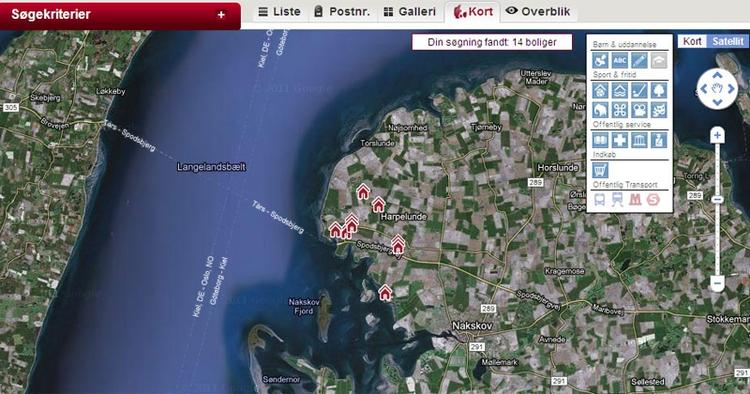750x394 pixels.
Task: Open the house marker left of Harpelunde label
Action: point(378,205)
